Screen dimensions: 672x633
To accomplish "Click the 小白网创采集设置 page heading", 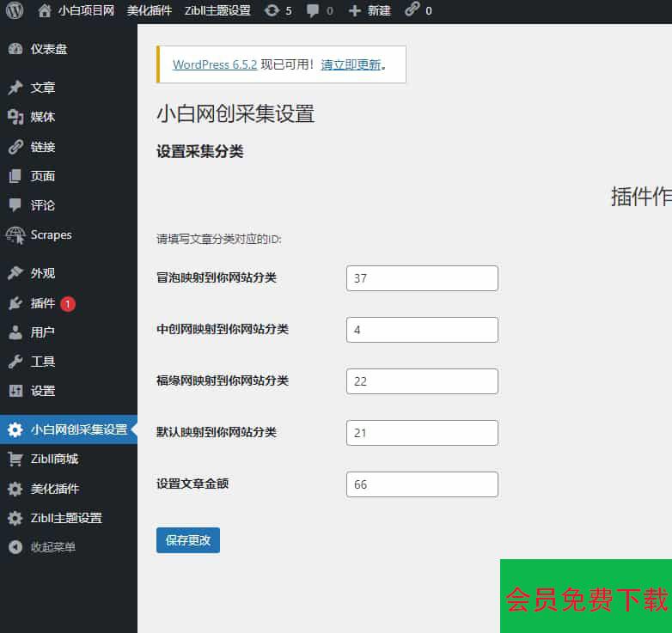I will (235, 114).
